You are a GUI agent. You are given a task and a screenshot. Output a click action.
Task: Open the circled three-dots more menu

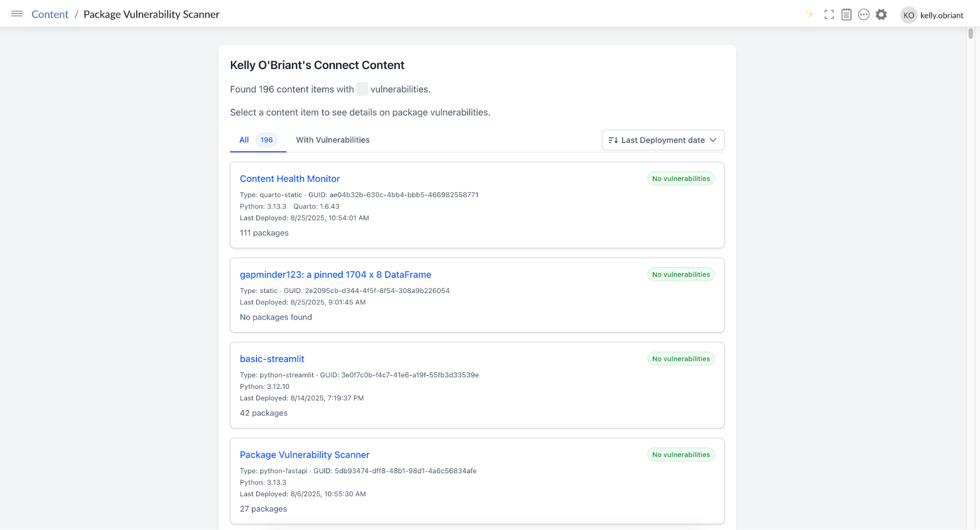[x=864, y=15]
